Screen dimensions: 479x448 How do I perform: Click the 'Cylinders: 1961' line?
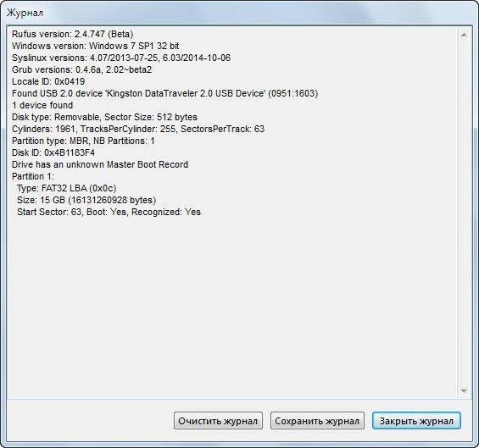(x=138, y=129)
